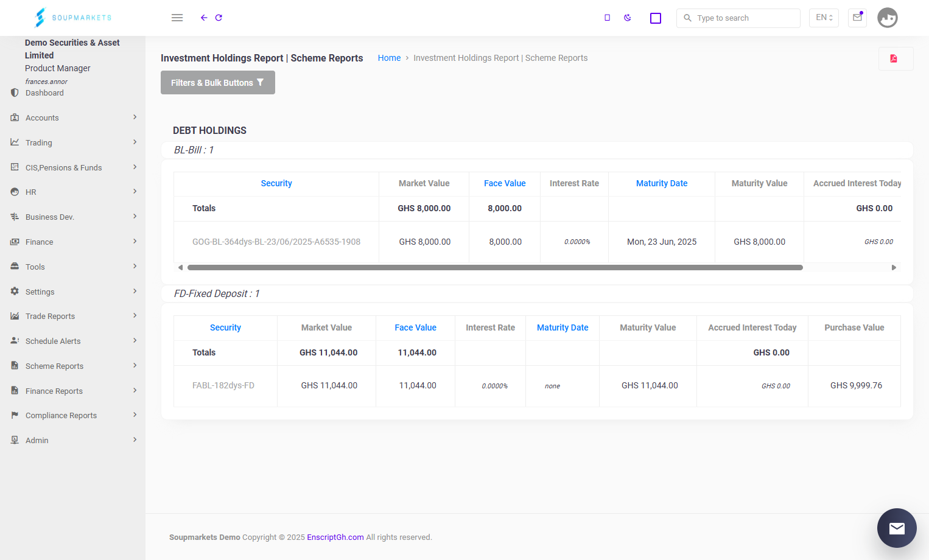Click the scrollbar right arrow
The image size is (929, 560).
point(894,267)
